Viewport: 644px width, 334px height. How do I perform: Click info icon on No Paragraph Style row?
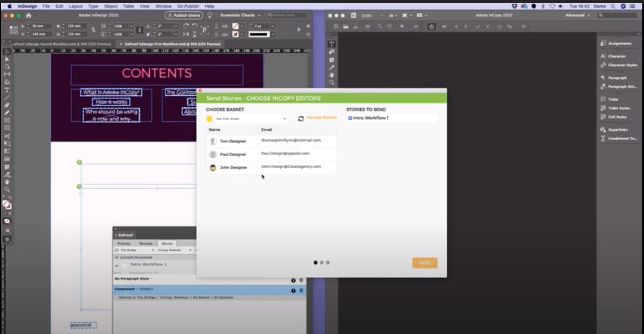(293, 280)
